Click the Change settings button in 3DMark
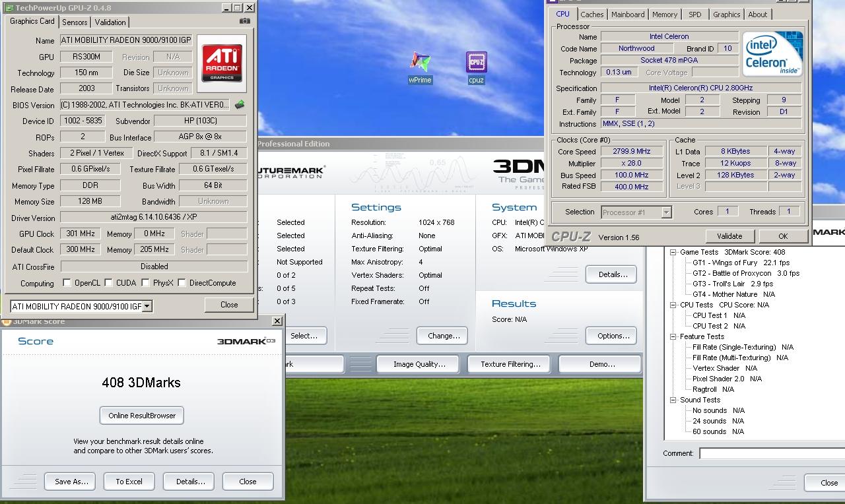The image size is (845, 504). tap(442, 336)
